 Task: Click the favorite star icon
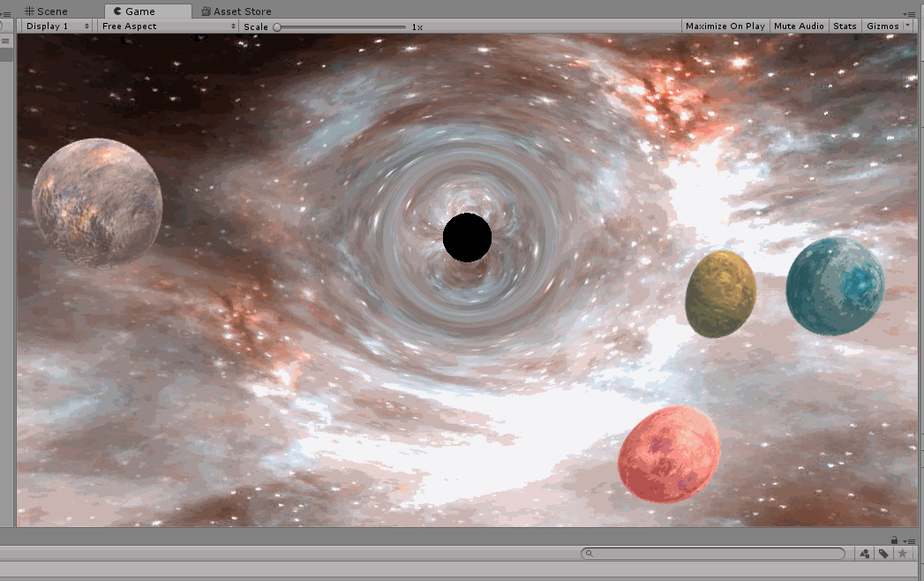pyautogui.click(x=902, y=554)
